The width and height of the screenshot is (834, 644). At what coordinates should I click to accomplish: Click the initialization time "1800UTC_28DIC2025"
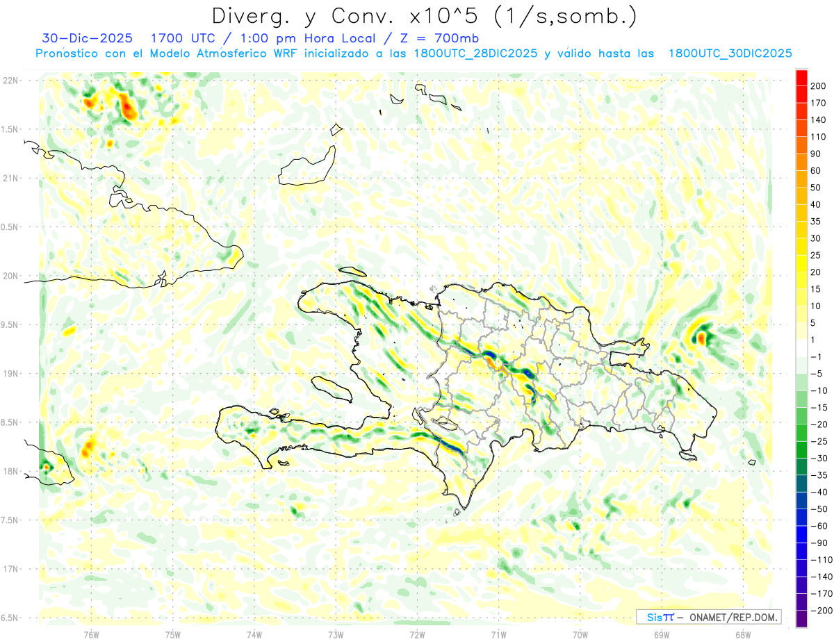(475, 53)
